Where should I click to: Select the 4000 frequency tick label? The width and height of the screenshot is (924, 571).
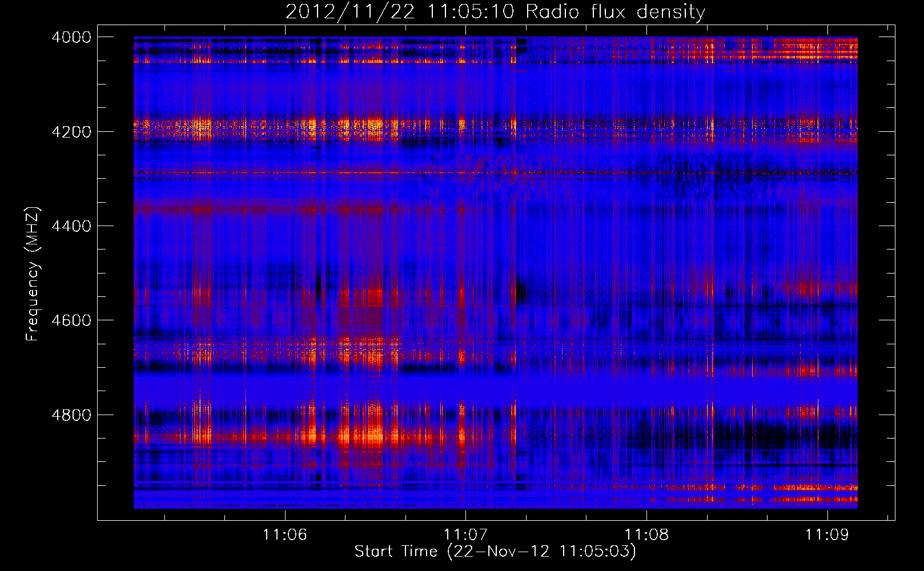[71, 37]
